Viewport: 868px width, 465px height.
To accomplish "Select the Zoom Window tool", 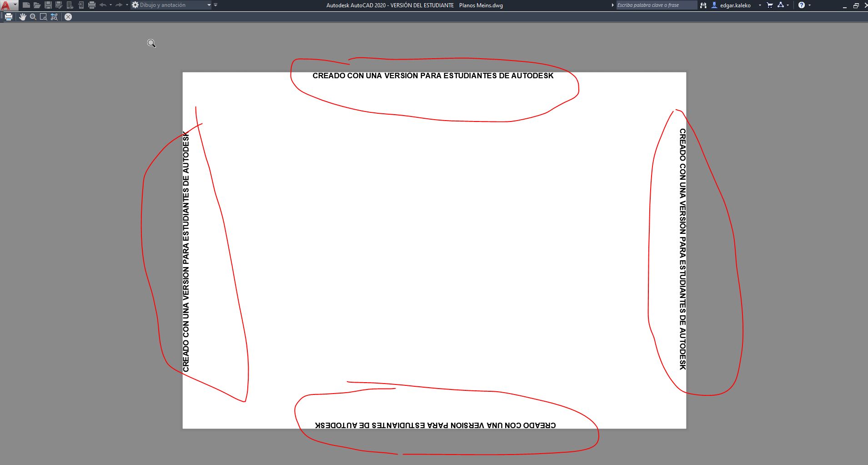I will point(44,17).
